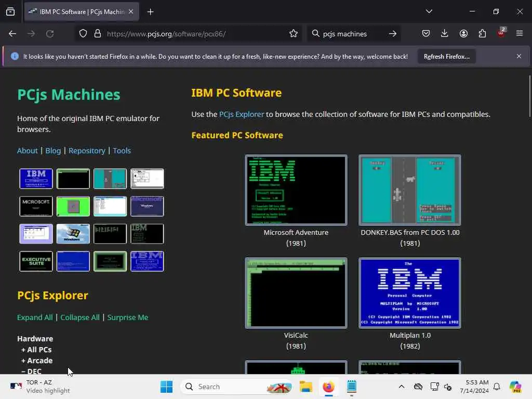Select the IBM PC Software browser tab

82,11
